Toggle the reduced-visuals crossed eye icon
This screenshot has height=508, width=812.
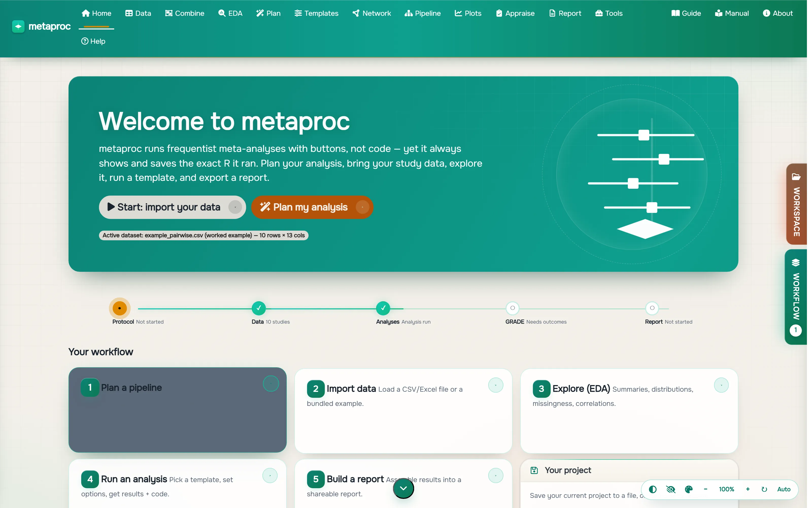pyautogui.click(x=671, y=489)
